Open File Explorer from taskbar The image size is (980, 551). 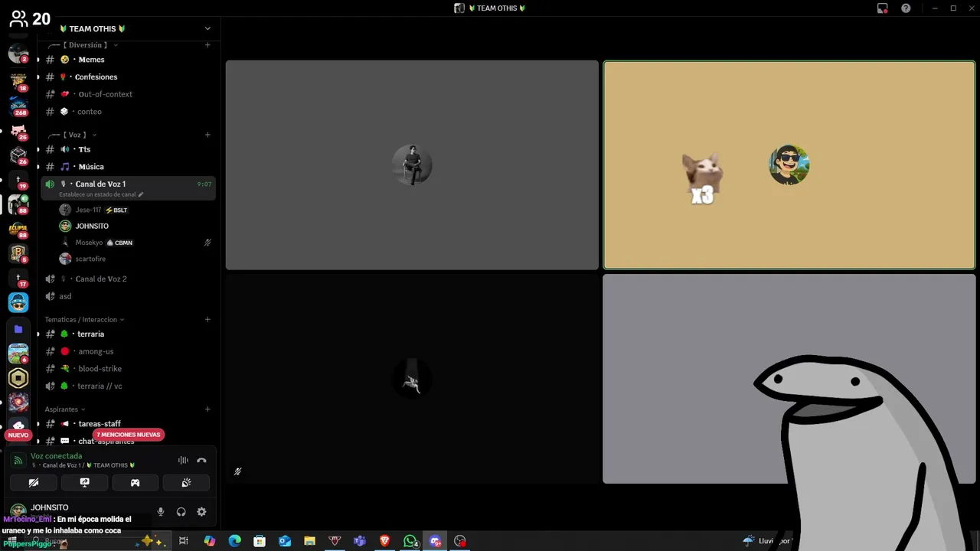click(309, 541)
